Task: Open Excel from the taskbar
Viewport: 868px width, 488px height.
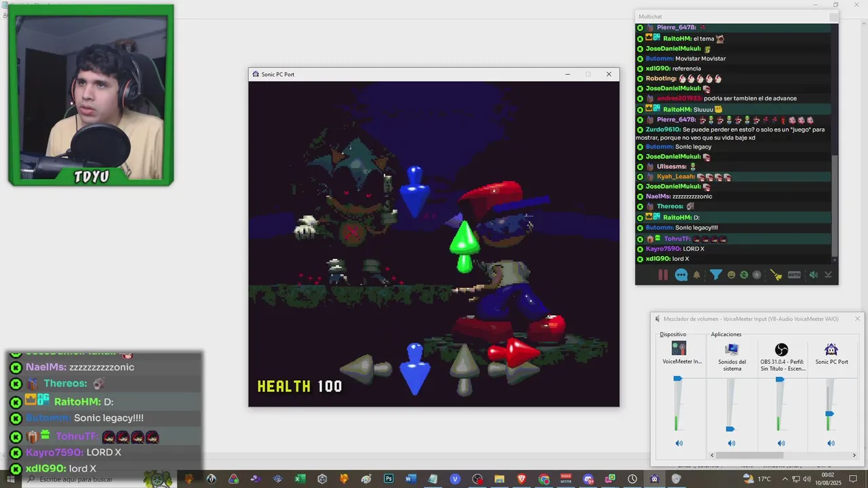Action: click(x=300, y=479)
